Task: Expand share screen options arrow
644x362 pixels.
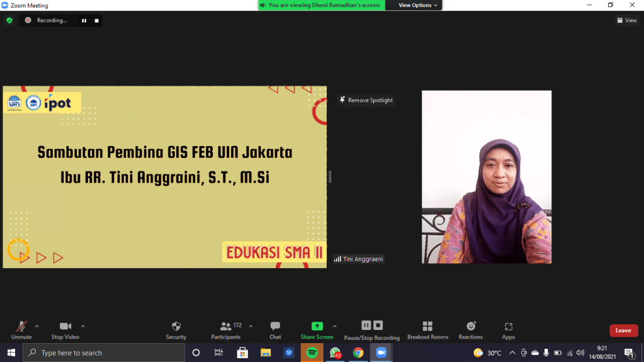Action: pos(334,326)
